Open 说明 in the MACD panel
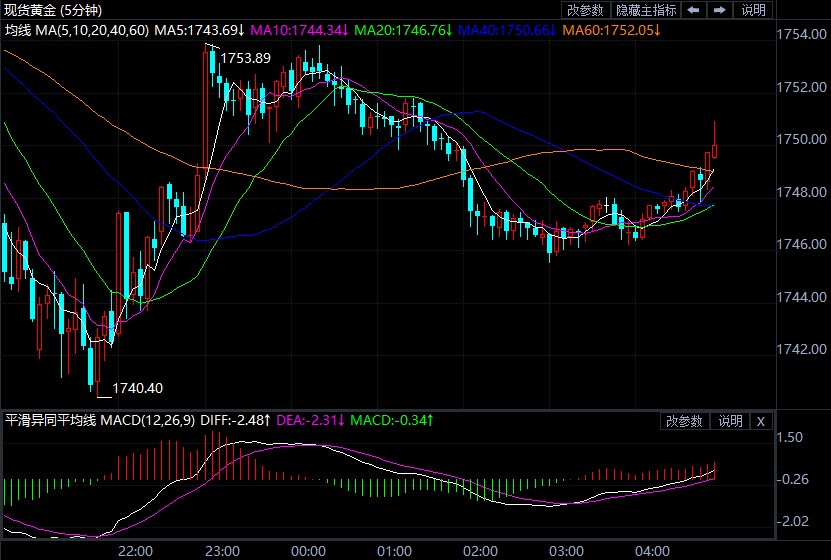 729,421
